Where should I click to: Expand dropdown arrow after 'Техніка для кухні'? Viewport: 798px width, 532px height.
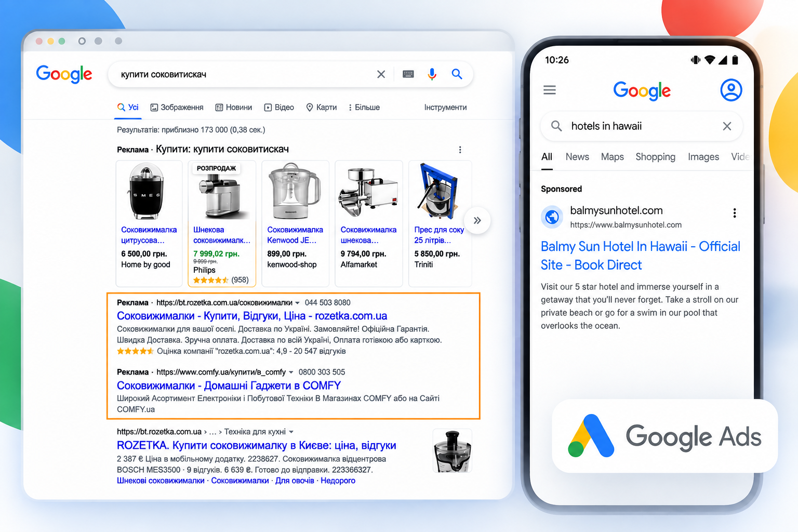(291, 432)
